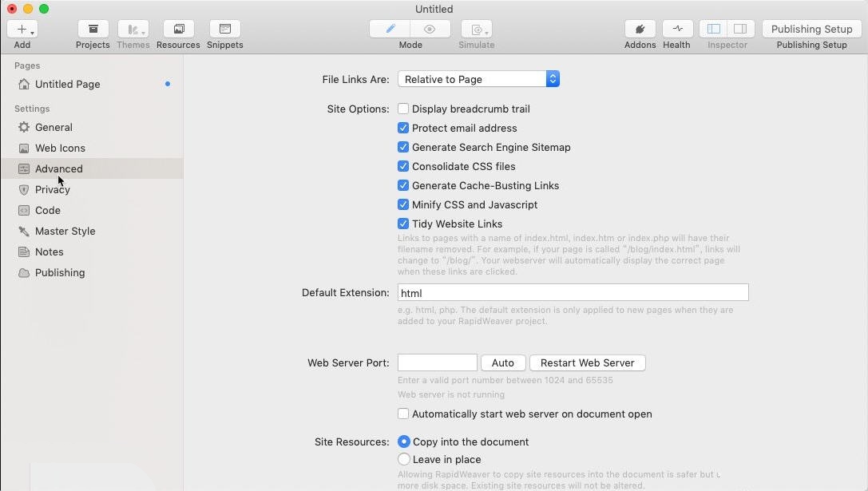868x491 pixels.
Task: Open Publishing settings label
Action: pos(60,273)
